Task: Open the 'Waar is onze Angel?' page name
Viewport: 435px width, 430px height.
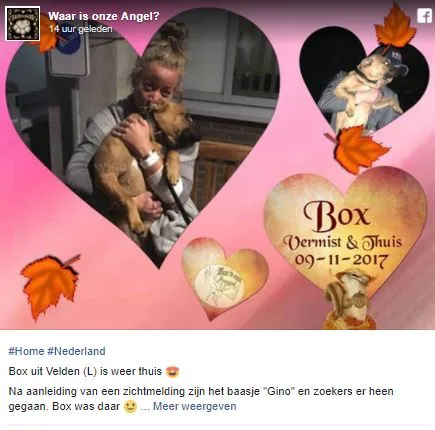Action: click(x=104, y=16)
